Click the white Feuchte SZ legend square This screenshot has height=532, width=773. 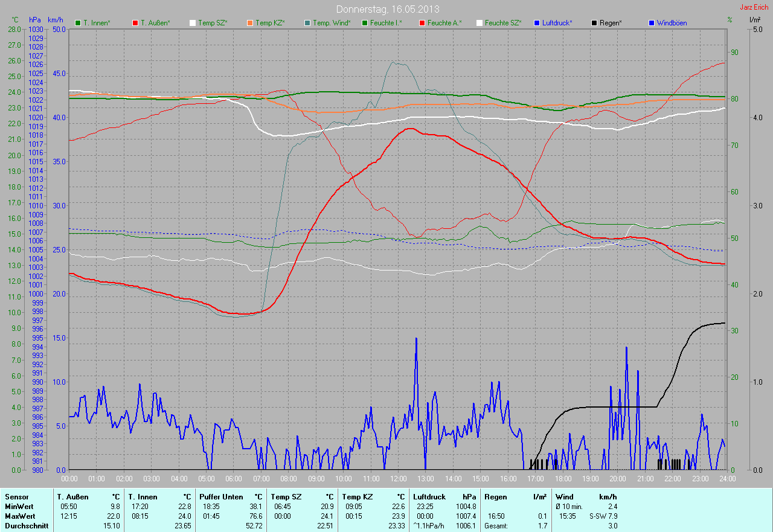pyautogui.click(x=480, y=23)
